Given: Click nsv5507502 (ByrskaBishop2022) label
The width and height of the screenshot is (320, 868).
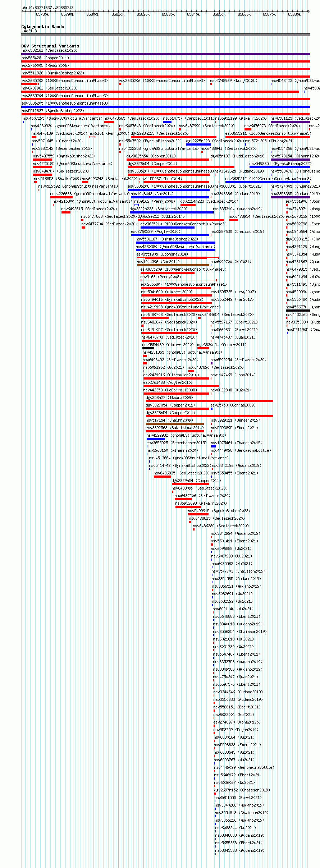Looking at the screenshot, I should coord(150,141).
